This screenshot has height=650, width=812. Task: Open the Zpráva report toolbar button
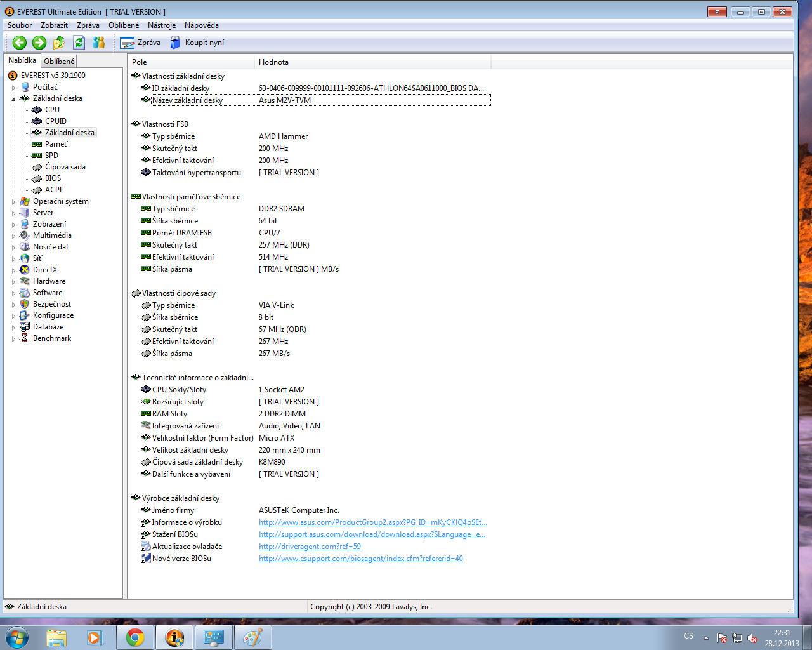coord(140,43)
